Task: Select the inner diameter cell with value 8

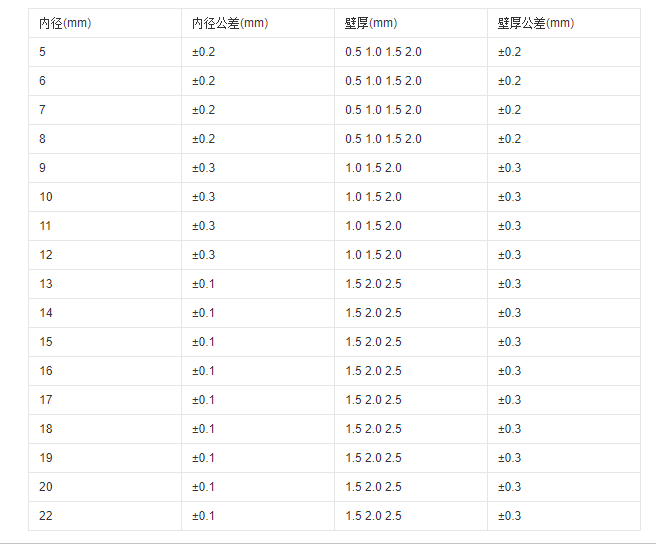Action: [43, 139]
